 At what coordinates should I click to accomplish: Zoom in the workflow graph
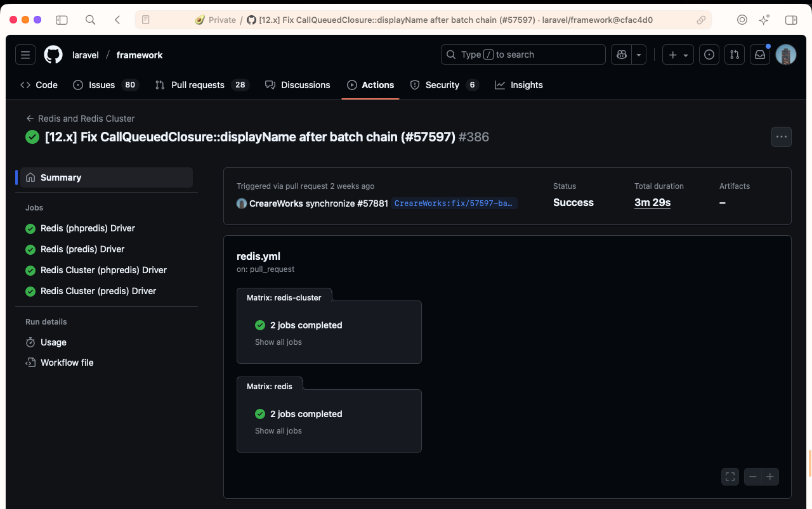pyautogui.click(x=770, y=477)
